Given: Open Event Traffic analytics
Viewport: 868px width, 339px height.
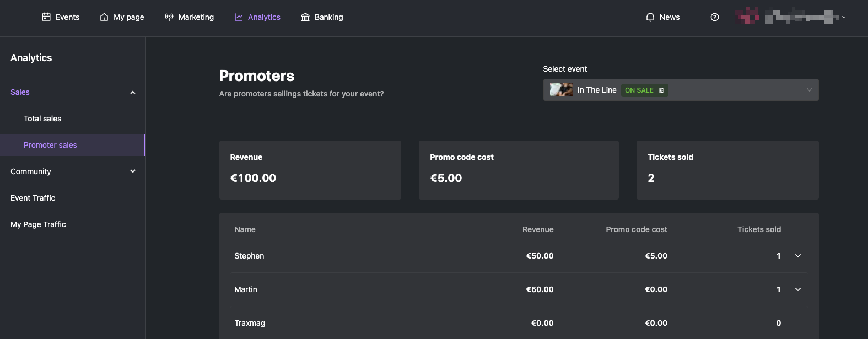Looking at the screenshot, I should [33, 198].
